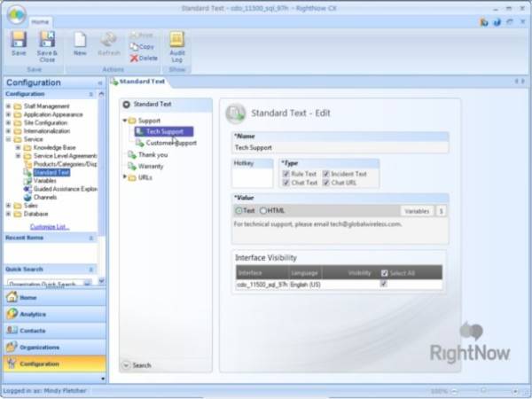Click the Customize List link

coord(50,227)
